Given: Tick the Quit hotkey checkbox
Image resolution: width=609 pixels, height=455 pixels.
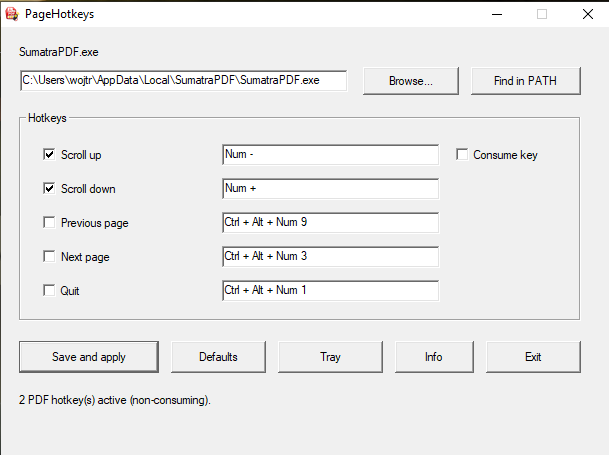Looking at the screenshot, I should (x=49, y=290).
